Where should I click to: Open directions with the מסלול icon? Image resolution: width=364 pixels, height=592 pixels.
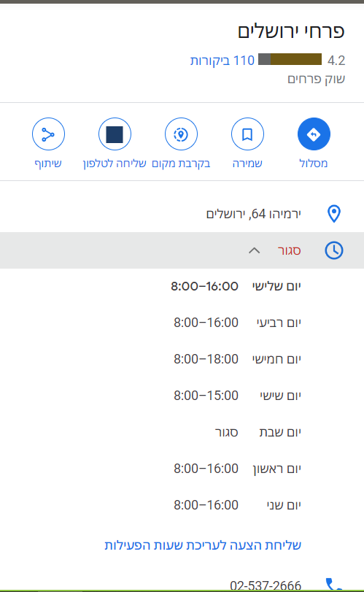[314, 134]
